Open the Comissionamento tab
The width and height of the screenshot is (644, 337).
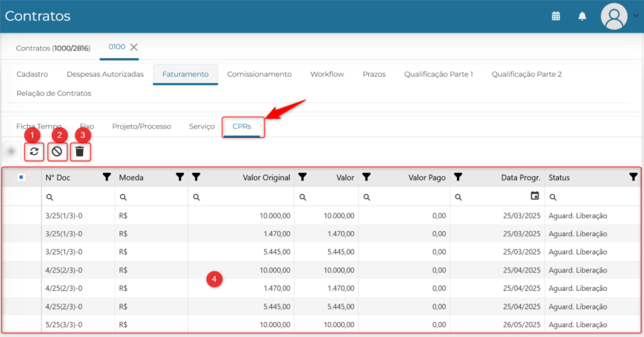(x=259, y=75)
